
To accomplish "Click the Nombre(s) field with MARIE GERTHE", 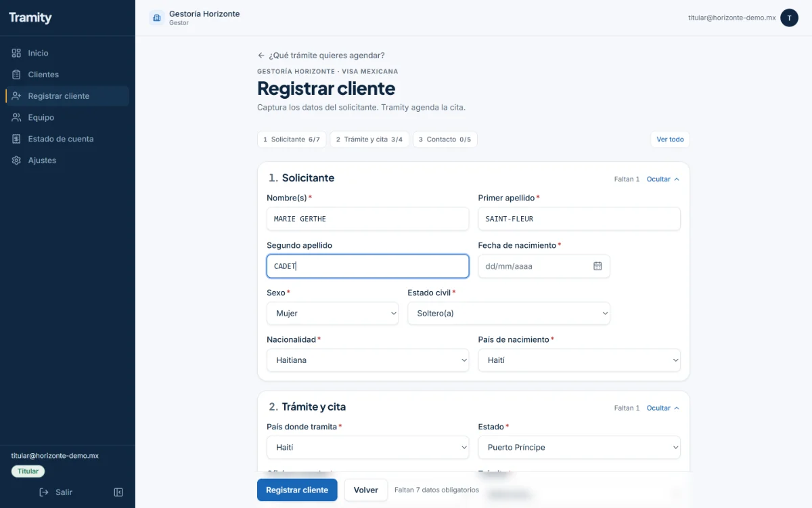I will tap(368, 219).
